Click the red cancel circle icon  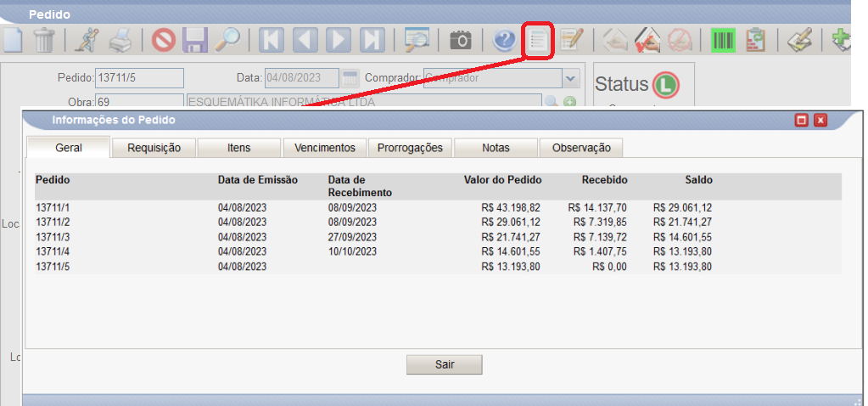[163, 41]
